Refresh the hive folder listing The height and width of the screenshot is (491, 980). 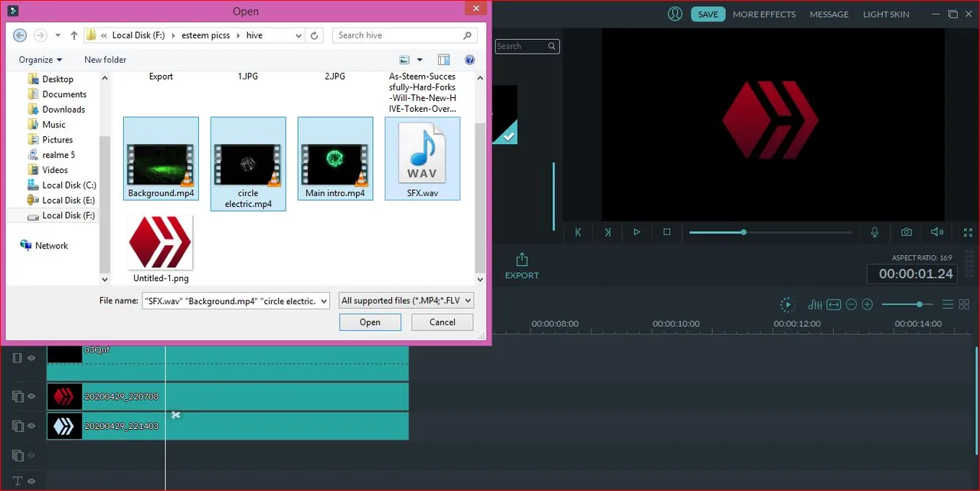pyautogui.click(x=315, y=35)
